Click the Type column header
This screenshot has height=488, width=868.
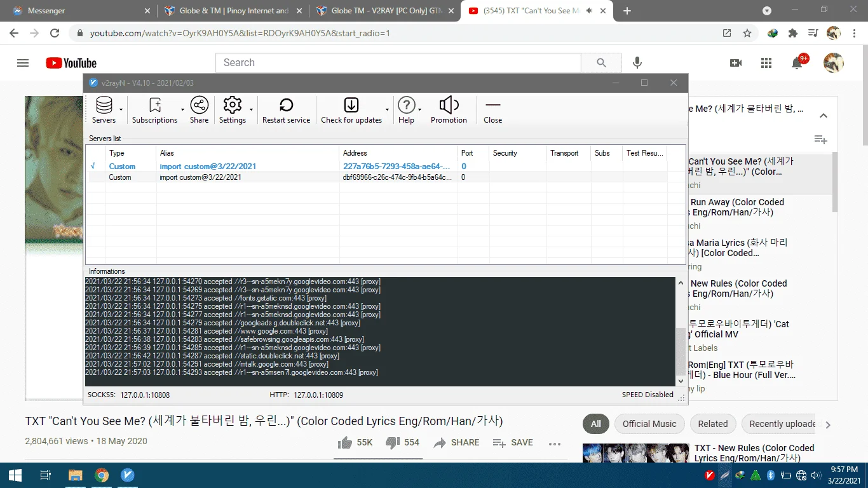[131, 153]
